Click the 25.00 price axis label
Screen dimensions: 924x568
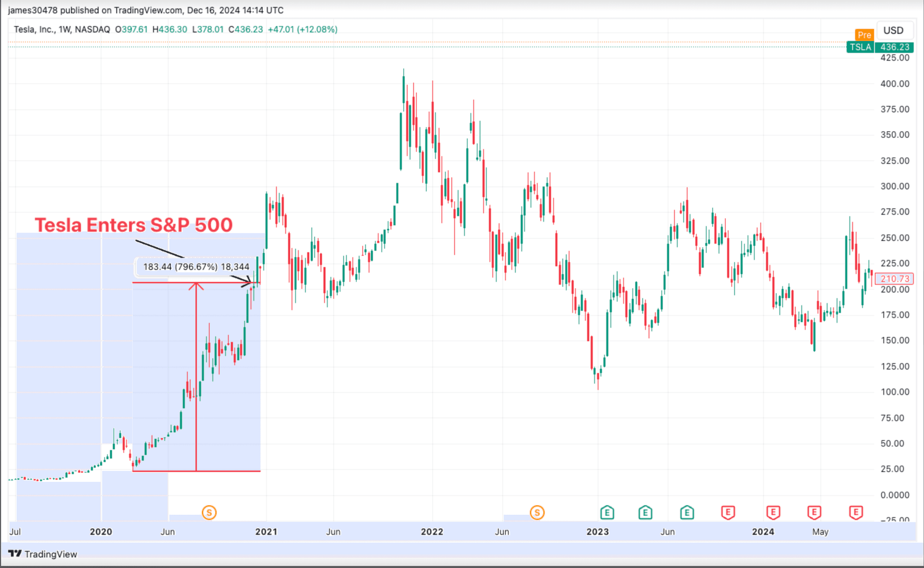click(x=892, y=469)
